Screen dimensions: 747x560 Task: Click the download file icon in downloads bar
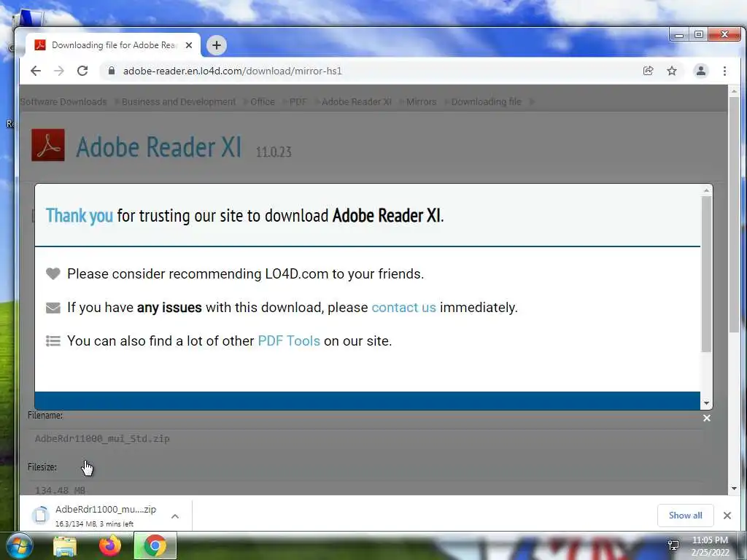click(41, 516)
